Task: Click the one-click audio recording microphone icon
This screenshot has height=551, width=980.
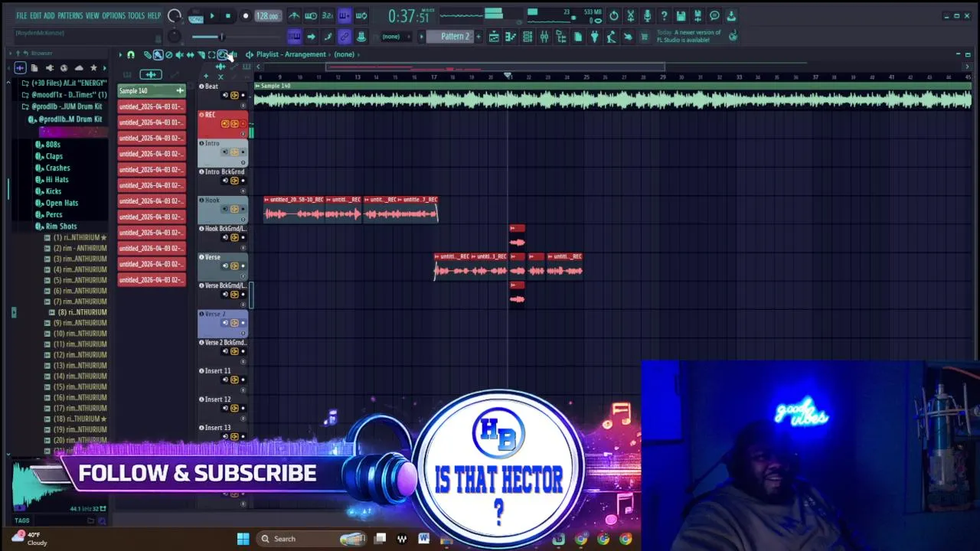Action: click(647, 15)
